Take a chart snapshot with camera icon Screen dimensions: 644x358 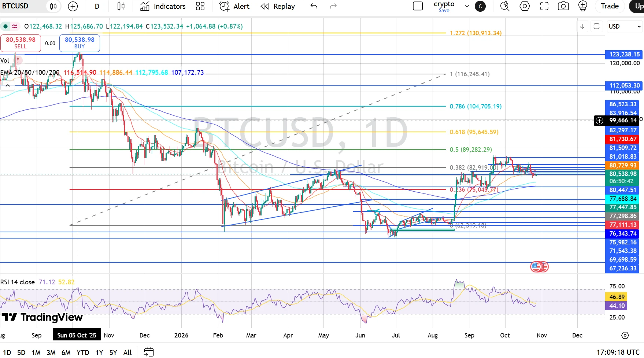point(563,6)
